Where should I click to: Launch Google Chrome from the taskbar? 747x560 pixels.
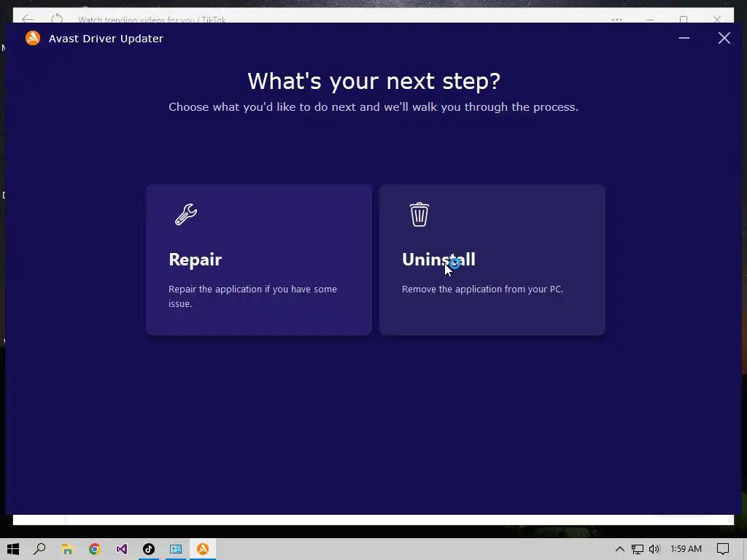94,549
